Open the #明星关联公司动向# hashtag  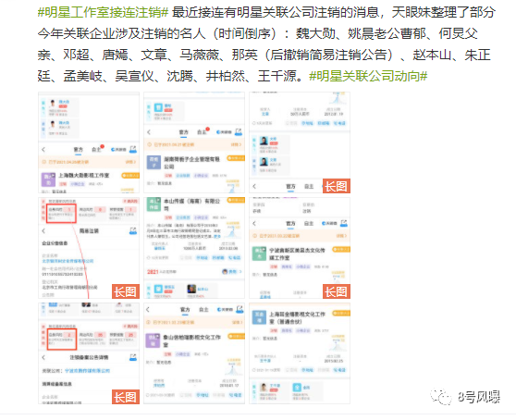click(x=368, y=77)
